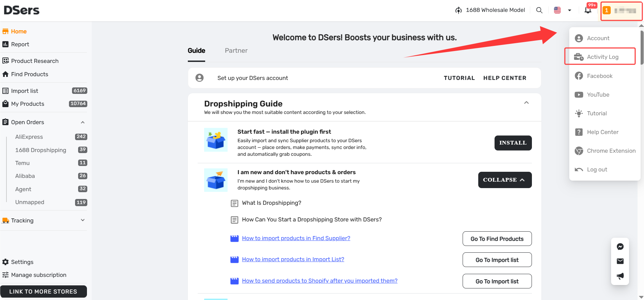Click the Facebook logo icon
This screenshot has width=644, height=300.
579,76
